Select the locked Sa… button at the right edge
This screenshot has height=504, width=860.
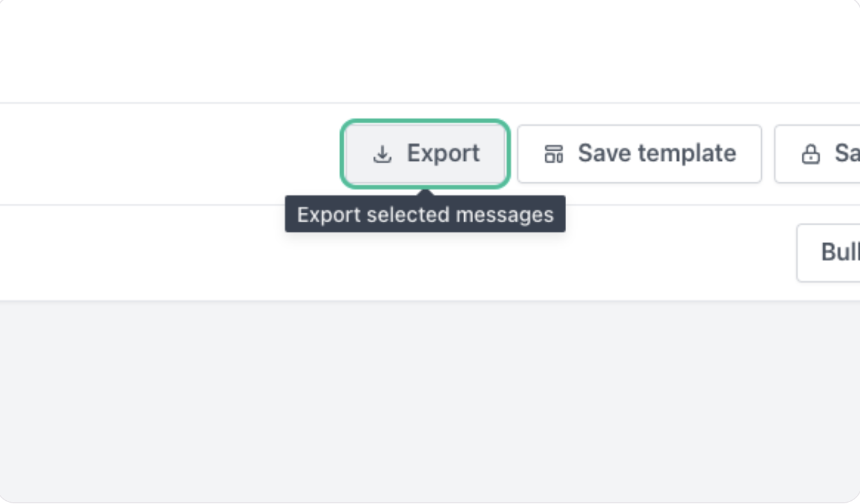(817, 154)
